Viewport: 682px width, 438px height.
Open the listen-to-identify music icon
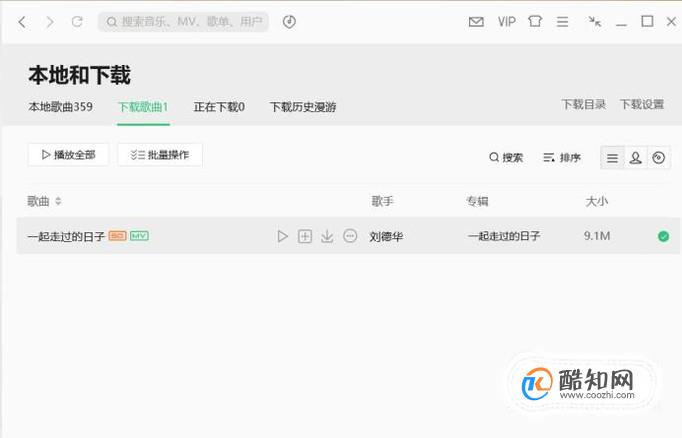tap(289, 21)
